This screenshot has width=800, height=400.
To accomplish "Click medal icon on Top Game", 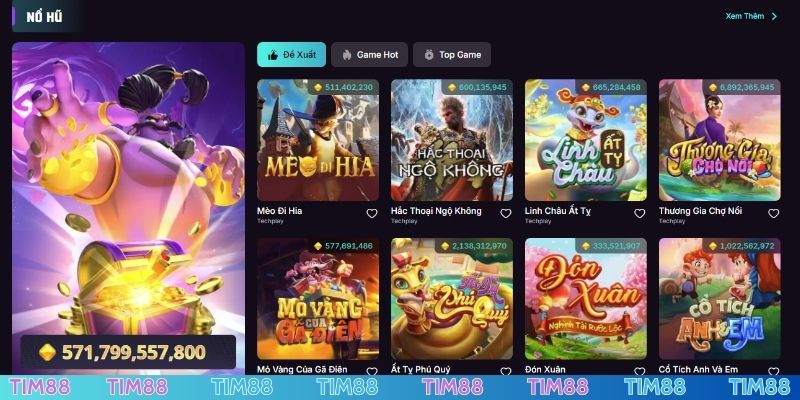I will tap(429, 55).
